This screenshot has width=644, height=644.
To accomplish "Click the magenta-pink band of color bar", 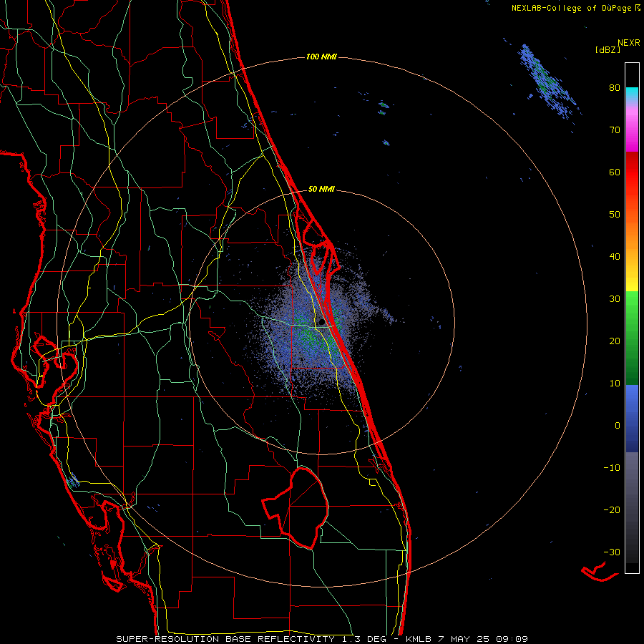I will pos(632,127).
